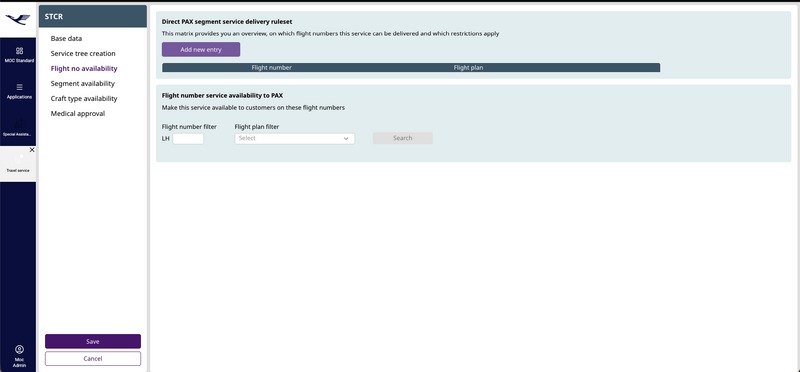The height and width of the screenshot is (372, 800).
Task: Open Service tree creation section
Action: [83, 54]
